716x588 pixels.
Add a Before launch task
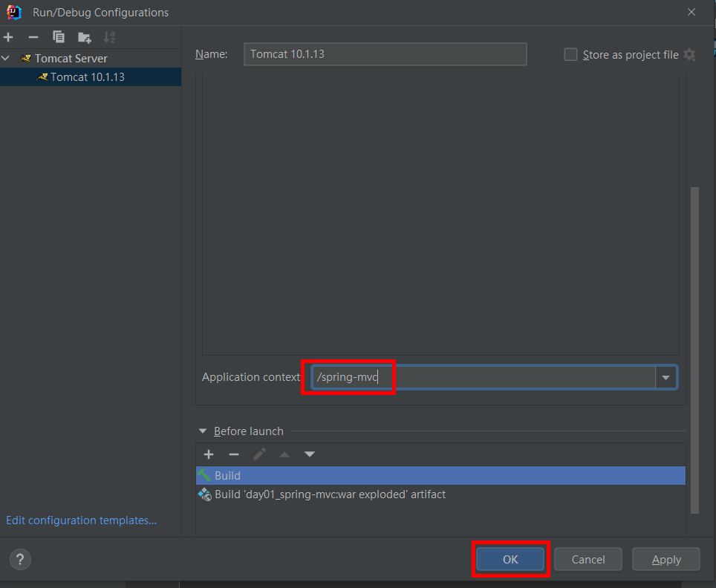coord(209,454)
